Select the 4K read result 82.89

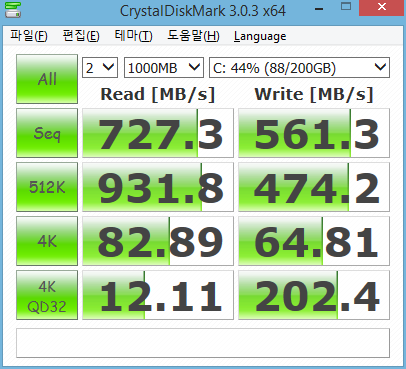pos(158,241)
